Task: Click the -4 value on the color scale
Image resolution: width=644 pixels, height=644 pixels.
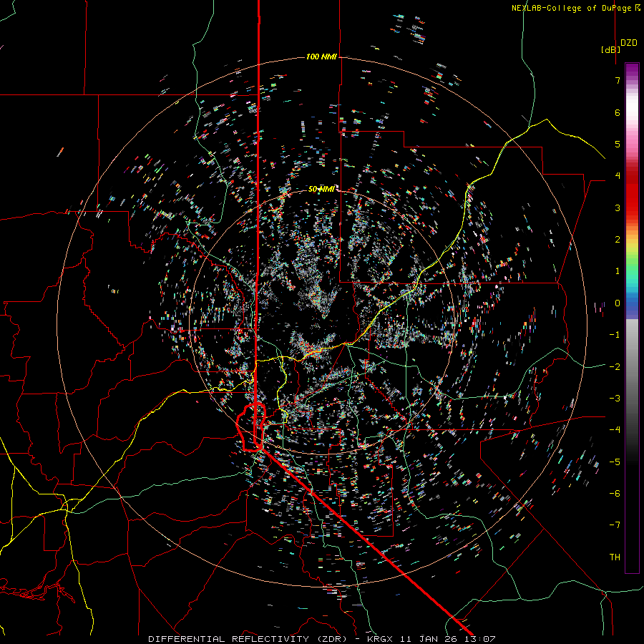Action: tap(615, 430)
